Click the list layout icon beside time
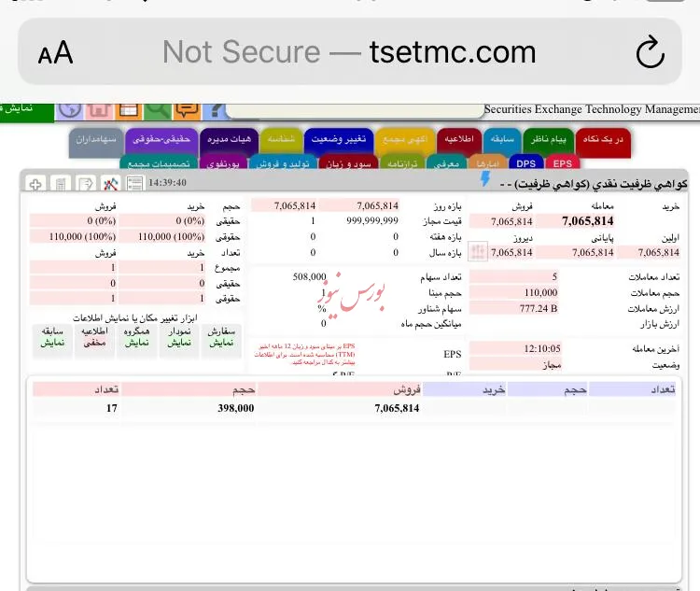The width and height of the screenshot is (700, 591). tap(134, 184)
